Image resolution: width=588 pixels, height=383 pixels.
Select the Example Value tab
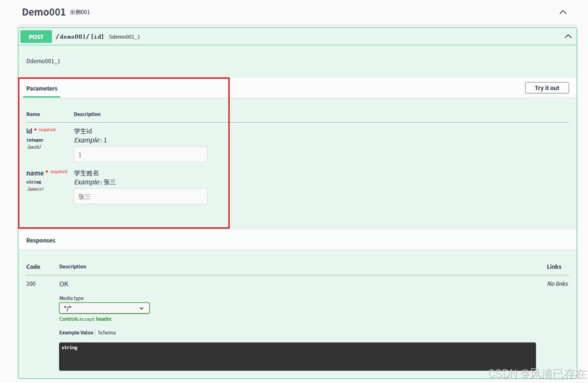(x=76, y=332)
